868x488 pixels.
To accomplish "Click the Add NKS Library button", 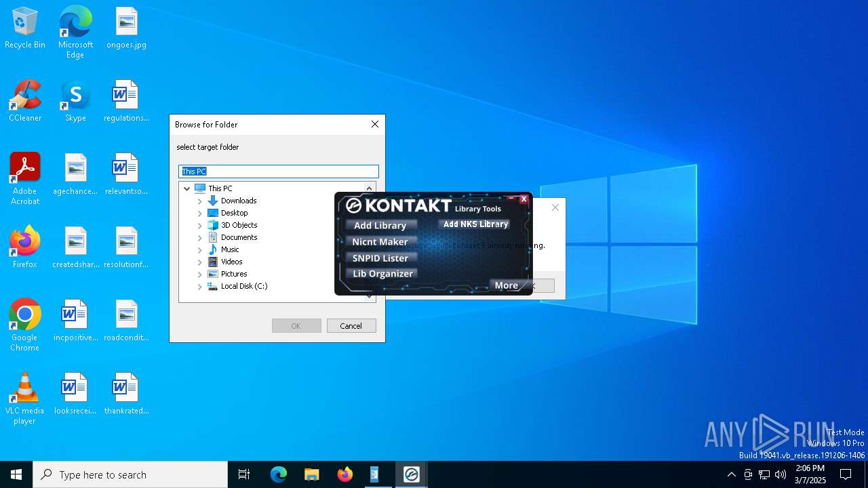I will point(475,224).
